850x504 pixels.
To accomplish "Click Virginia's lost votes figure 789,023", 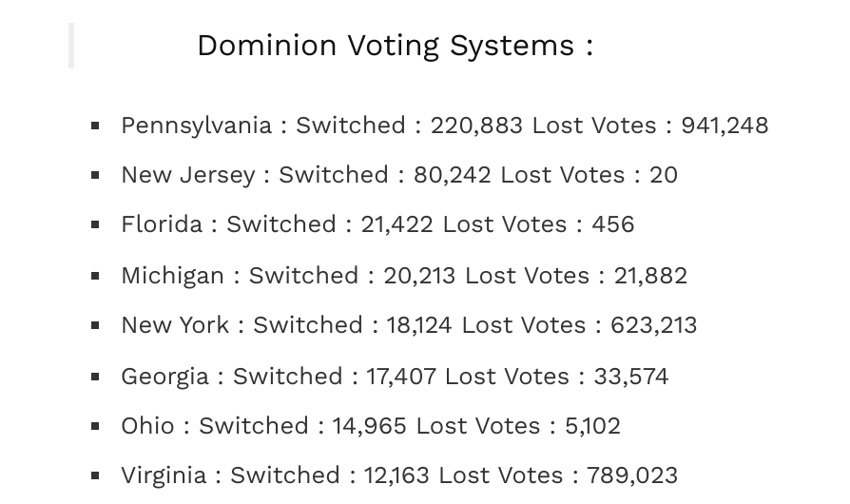I will click(x=632, y=475).
